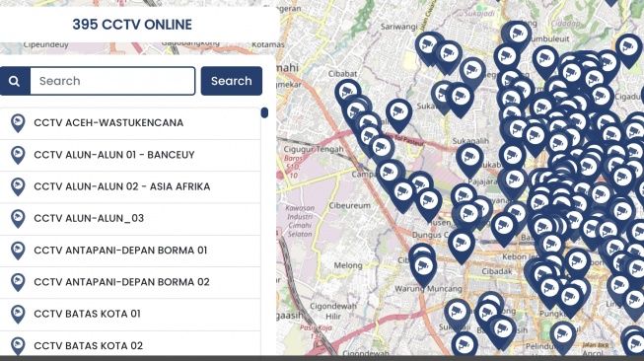Image resolution: width=644 pixels, height=361 pixels.
Task: Click the camera marker below the Sukagalih map label
Action: click(x=469, y=160)
